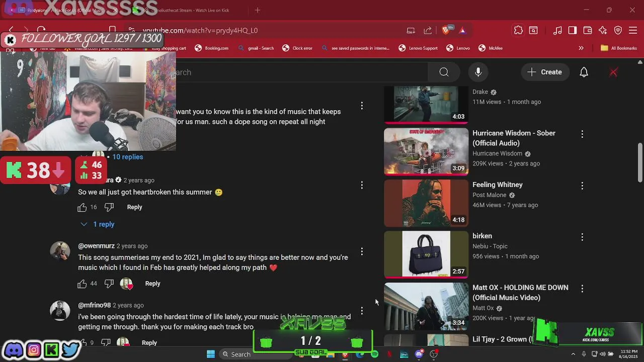This screenshot has height=362, width=644.
Task: Reply to the @owenmurz comment
Action: (x=152, y=284)
